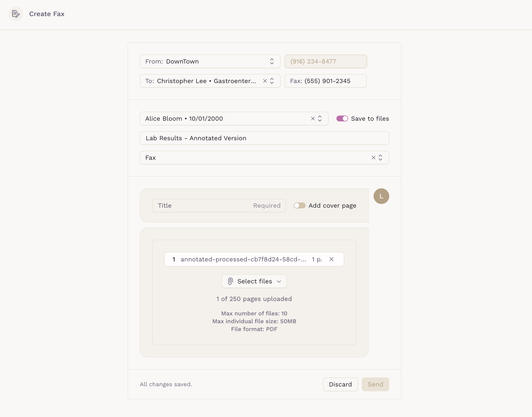Click the Discard button
The image size is (532, 417).
340,385
